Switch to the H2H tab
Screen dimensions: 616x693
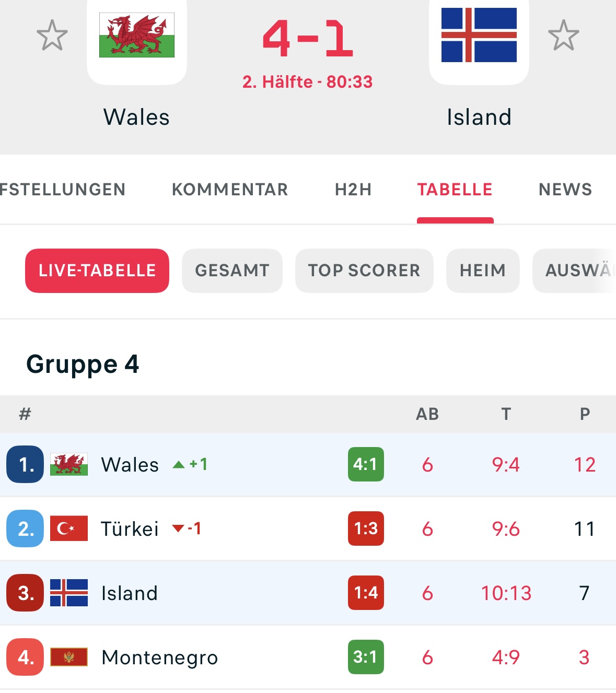point(353,190)
